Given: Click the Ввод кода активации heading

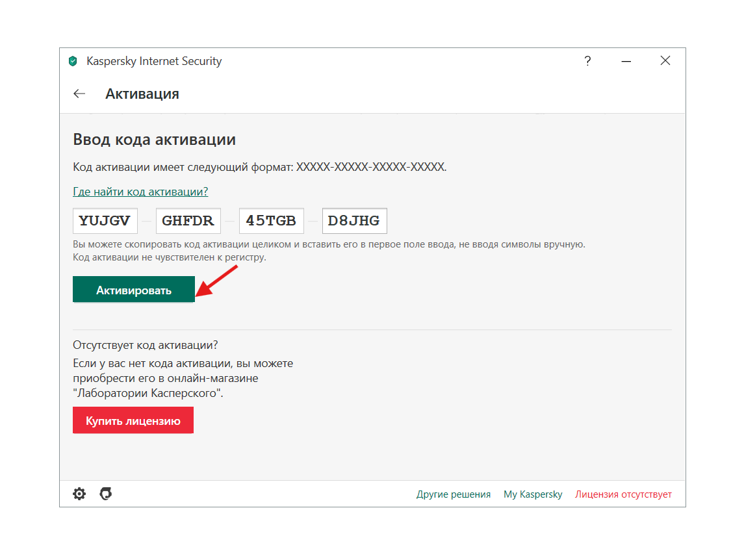Looking at the screenshot, I should click(x=154, y=139).
